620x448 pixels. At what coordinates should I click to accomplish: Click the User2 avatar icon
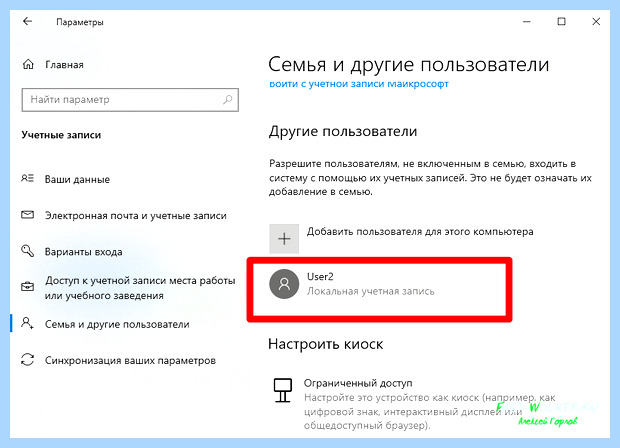[x=284, y=284]
